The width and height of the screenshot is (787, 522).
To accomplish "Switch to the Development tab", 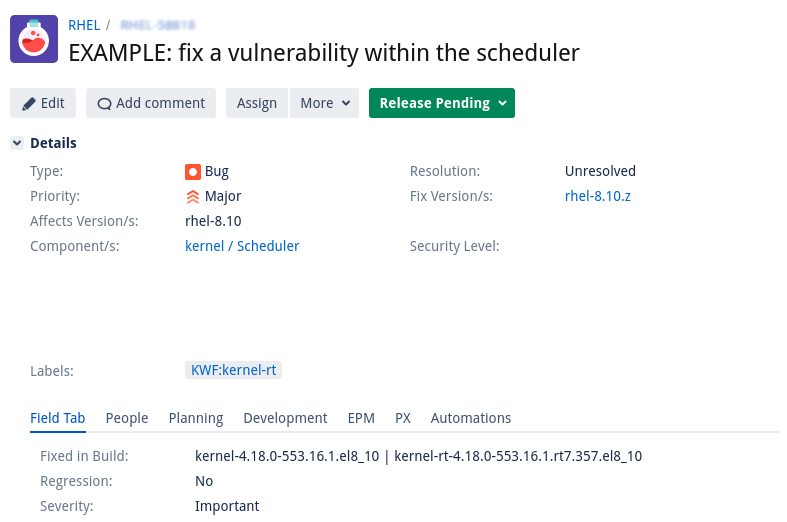I will point(285,418).
